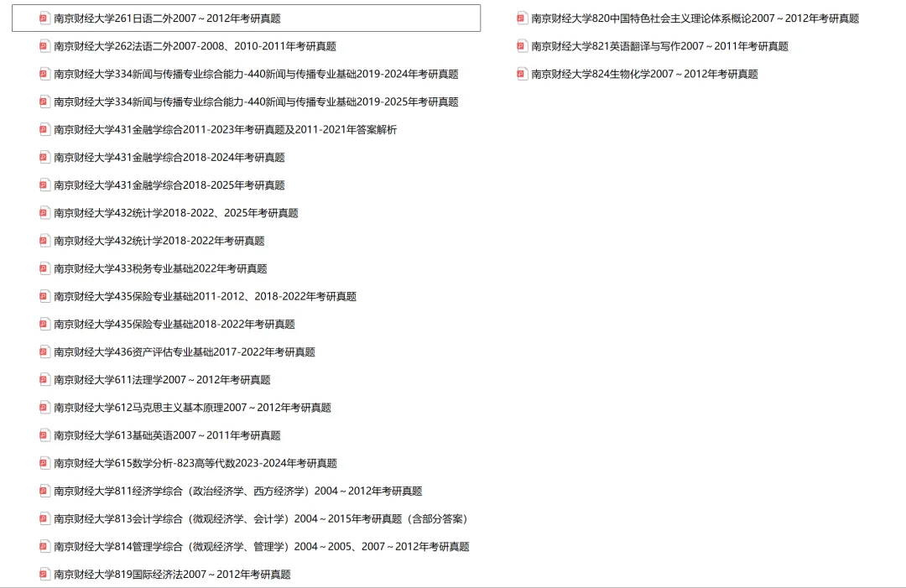Select file name 431金融学综合2018-2025年考研真题
Screen dimensions: 906x588
(169, 185)
